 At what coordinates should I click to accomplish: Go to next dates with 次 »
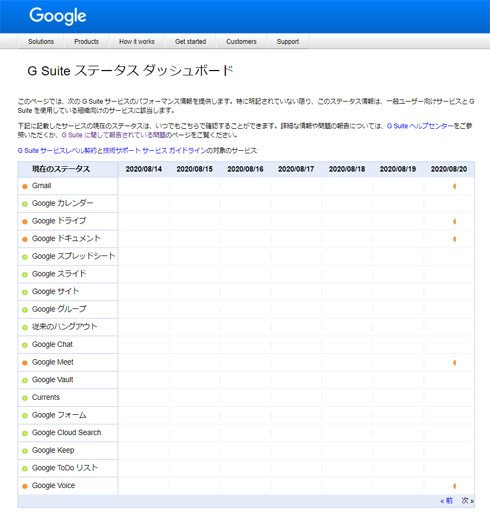[467, 501]
